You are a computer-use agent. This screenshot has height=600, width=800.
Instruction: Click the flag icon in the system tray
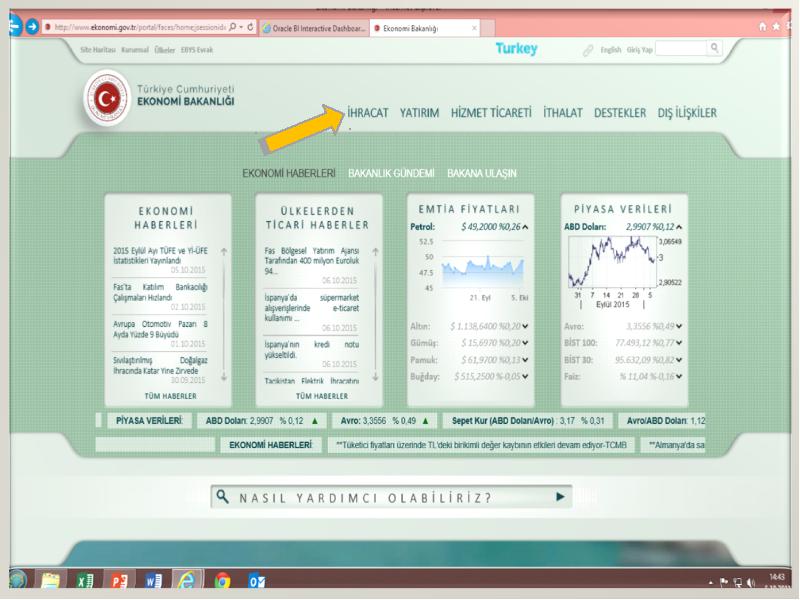coord(723,582)
